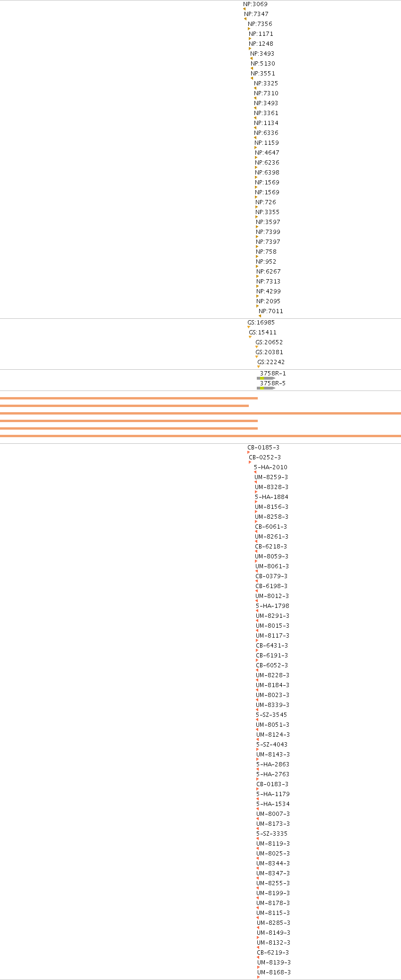
Task: Click the CB-0379-3 label
Action: [272, 576]
